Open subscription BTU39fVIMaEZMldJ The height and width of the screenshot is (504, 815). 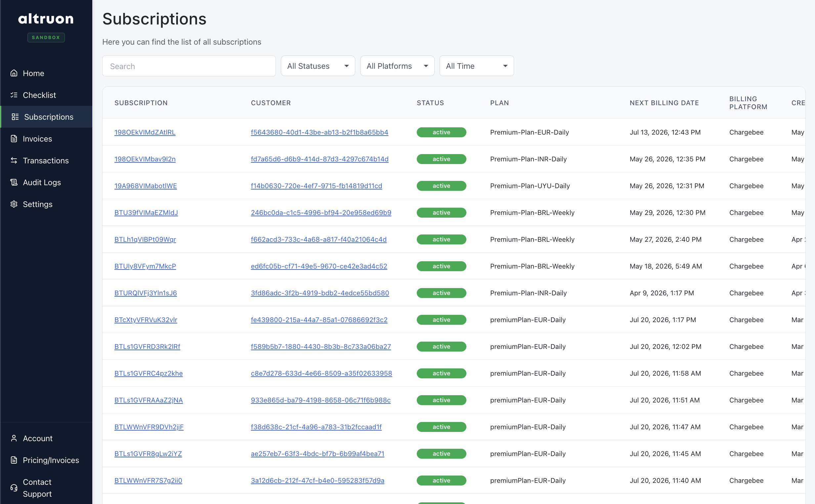pos(146,213)
